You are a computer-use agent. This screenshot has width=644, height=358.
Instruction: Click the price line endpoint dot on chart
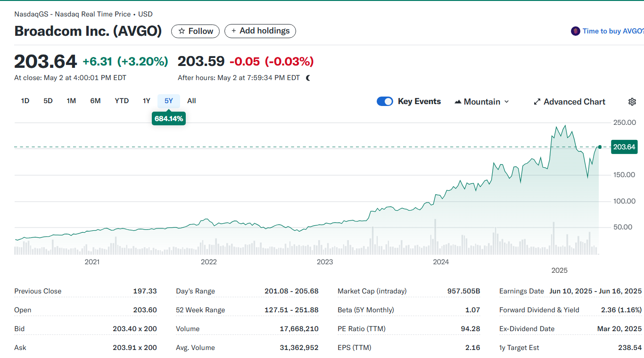click(x=600, y=147)
